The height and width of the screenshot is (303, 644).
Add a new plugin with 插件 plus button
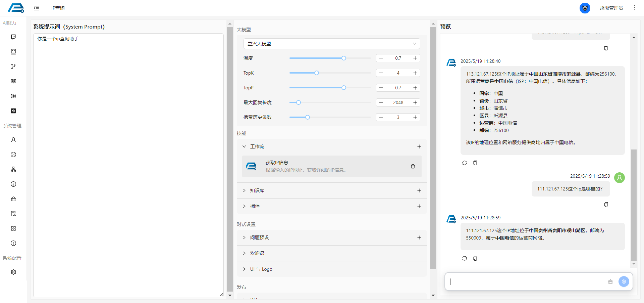419,206
